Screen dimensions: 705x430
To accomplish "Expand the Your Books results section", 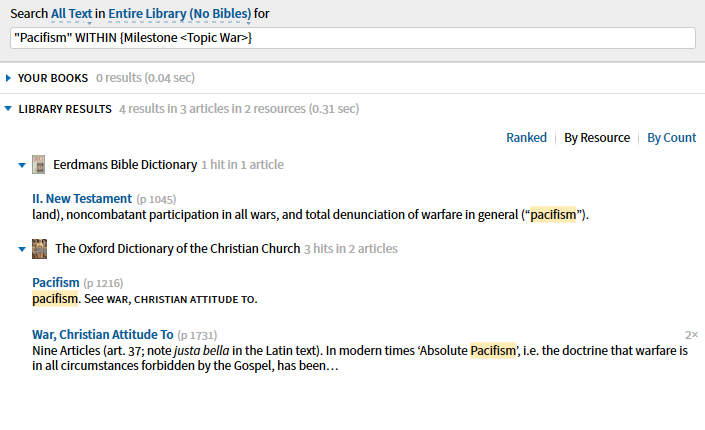I will pos(9,78).
